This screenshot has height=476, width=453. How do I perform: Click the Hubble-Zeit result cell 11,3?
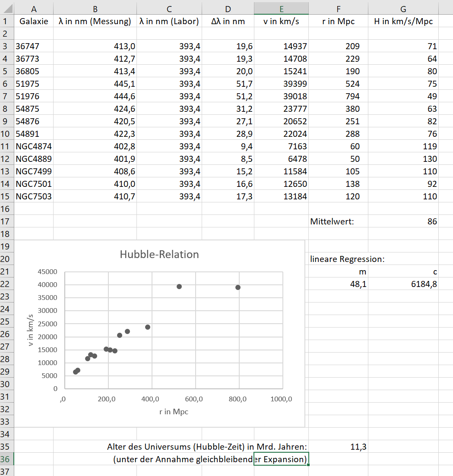[x=338, y=447]
